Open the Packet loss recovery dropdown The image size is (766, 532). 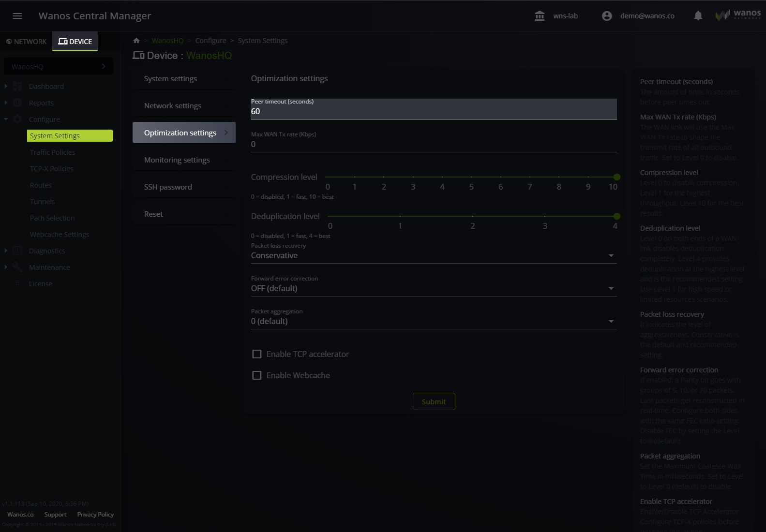pos(433,255)
